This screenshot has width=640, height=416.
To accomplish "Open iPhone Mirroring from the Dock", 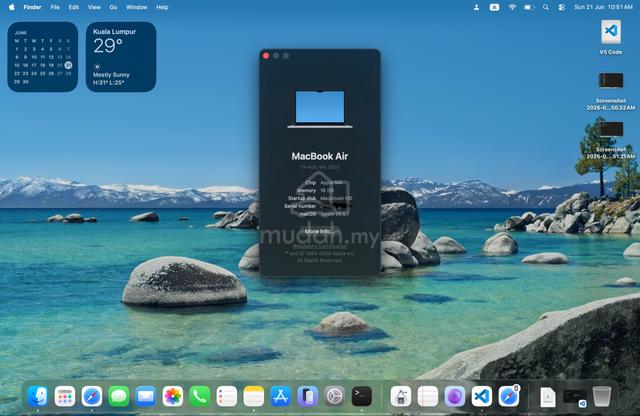I will tap(307, 396).
